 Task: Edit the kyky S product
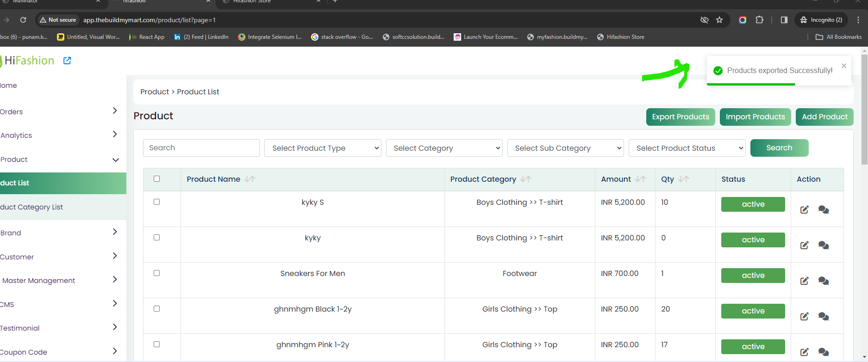(804, 210)
